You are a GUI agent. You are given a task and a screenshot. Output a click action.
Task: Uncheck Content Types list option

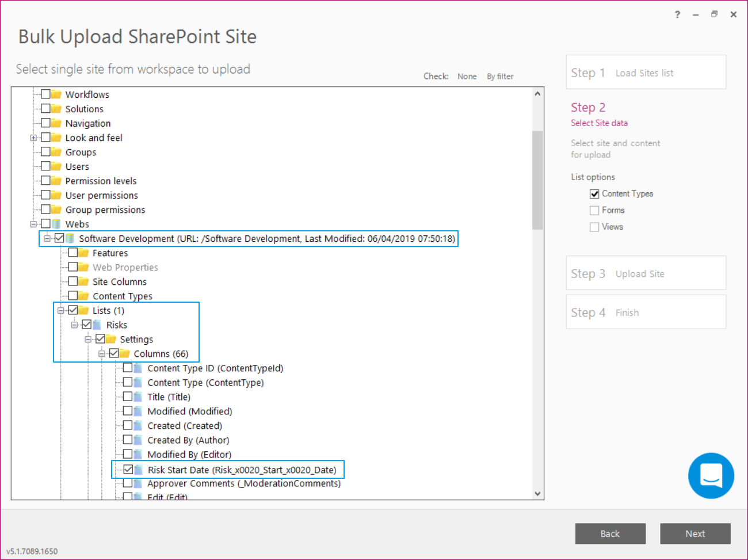click(x=594, y=194)
